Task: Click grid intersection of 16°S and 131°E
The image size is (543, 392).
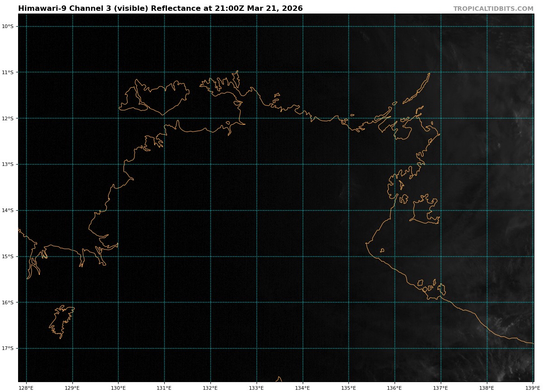Action: tap(164, 302)
